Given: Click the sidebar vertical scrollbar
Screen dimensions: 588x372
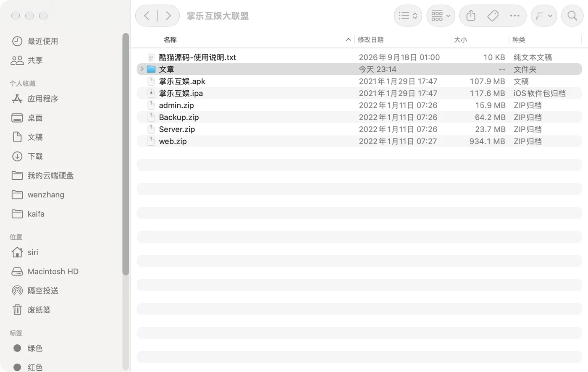Looking at the screenshot, I should [x=125, y=155].
